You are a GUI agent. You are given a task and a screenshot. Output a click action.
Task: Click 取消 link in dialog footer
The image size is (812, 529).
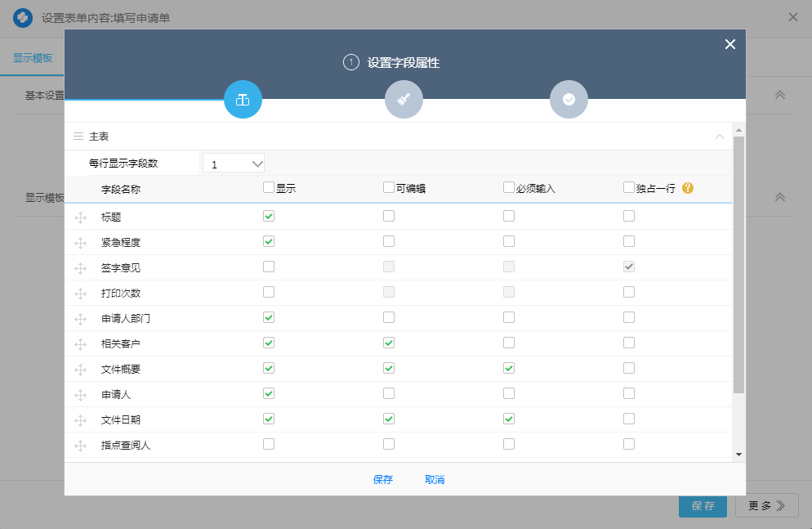(435, 480)
